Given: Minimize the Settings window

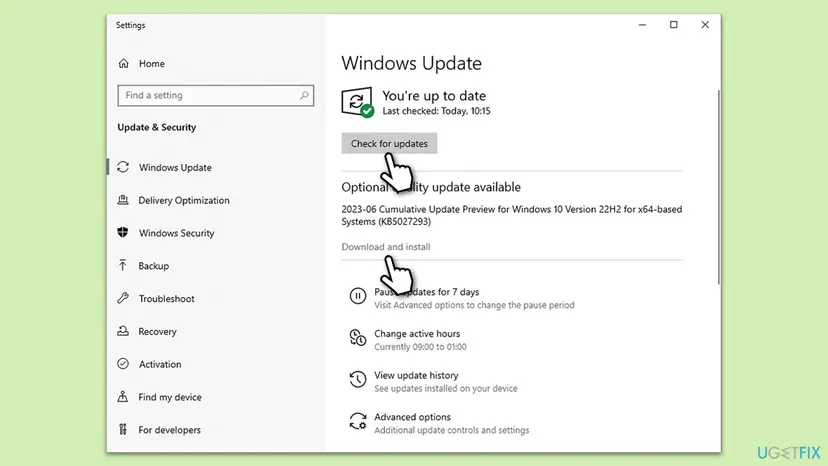Looking at the screenshot, I should point(642,25).
